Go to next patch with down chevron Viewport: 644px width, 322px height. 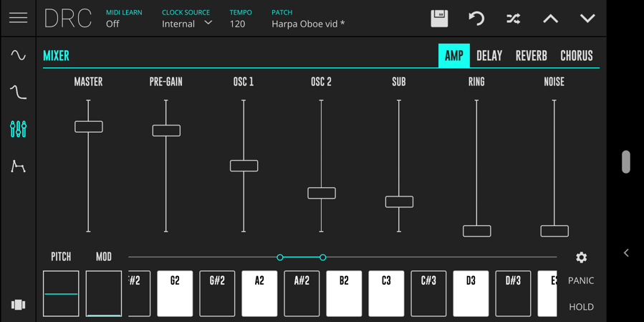click(x=587, y=19)
